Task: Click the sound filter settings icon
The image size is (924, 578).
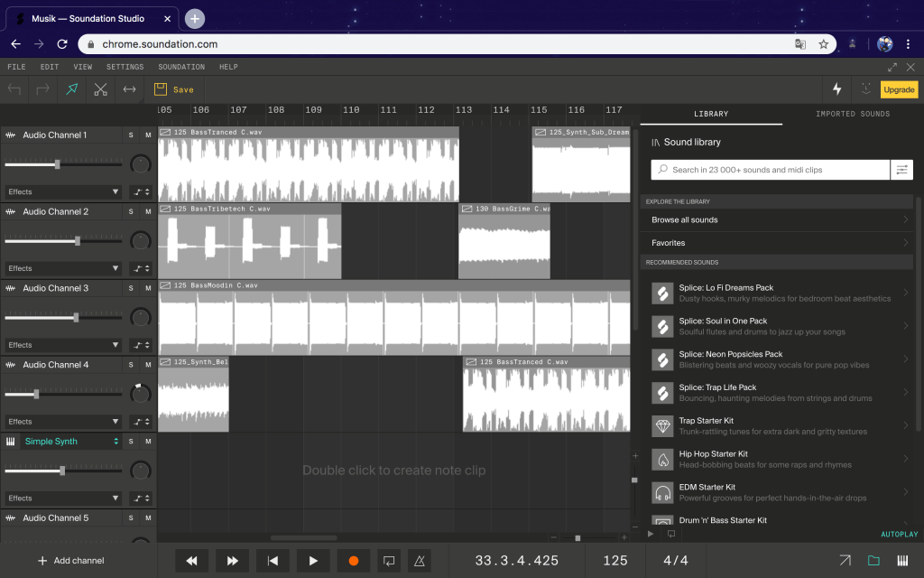Action: [x=901, y=170]
